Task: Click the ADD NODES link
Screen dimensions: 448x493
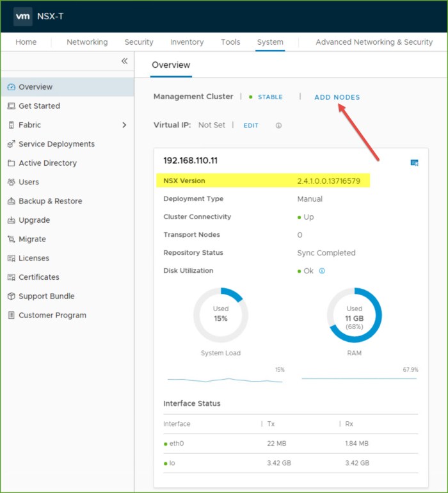Action: pos(337,97)
